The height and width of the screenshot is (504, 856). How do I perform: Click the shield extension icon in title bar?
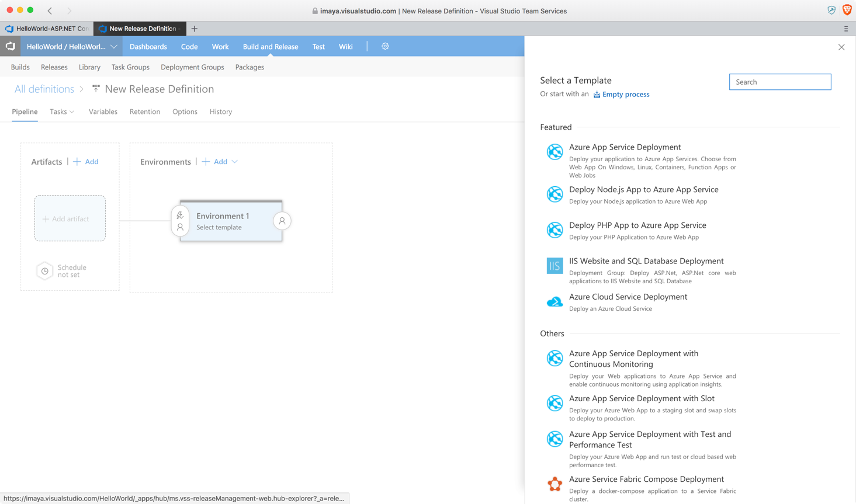(831, 10)
